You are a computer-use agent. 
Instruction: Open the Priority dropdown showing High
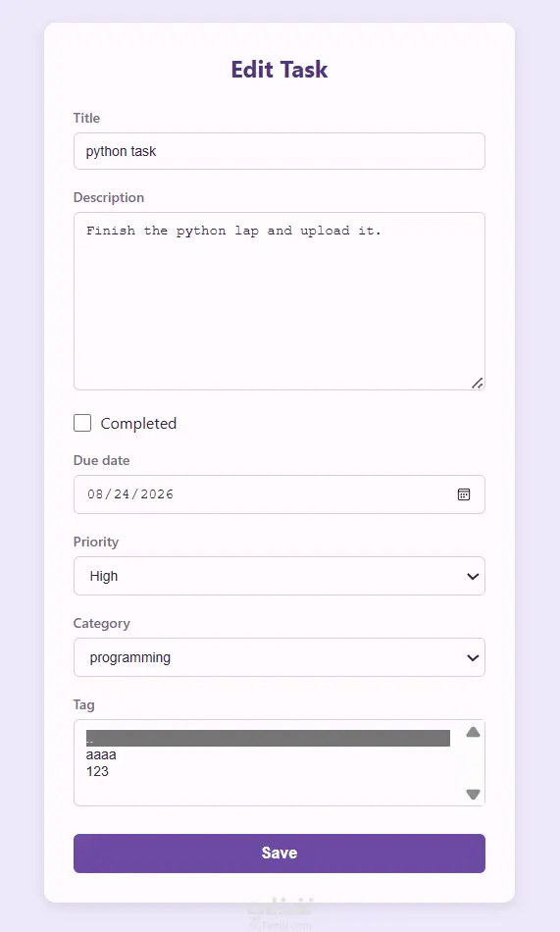click(x=280, y=576)
